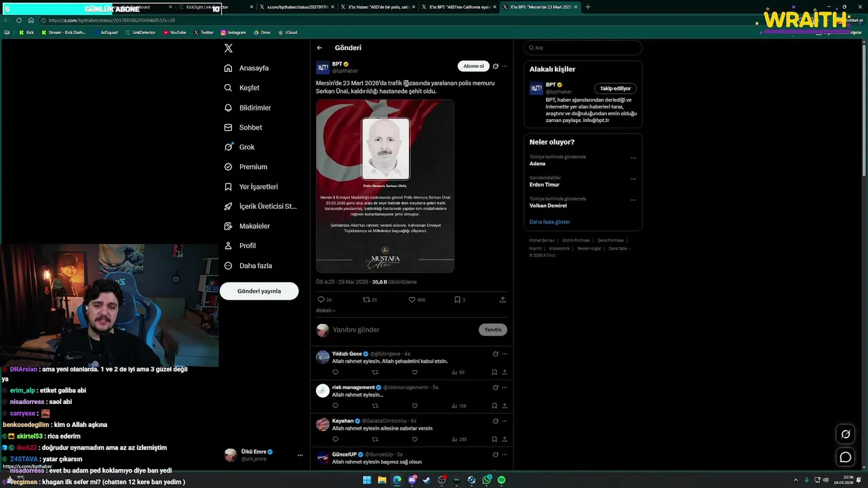Open Erden Timur trend options menu

tap(633, 179)
